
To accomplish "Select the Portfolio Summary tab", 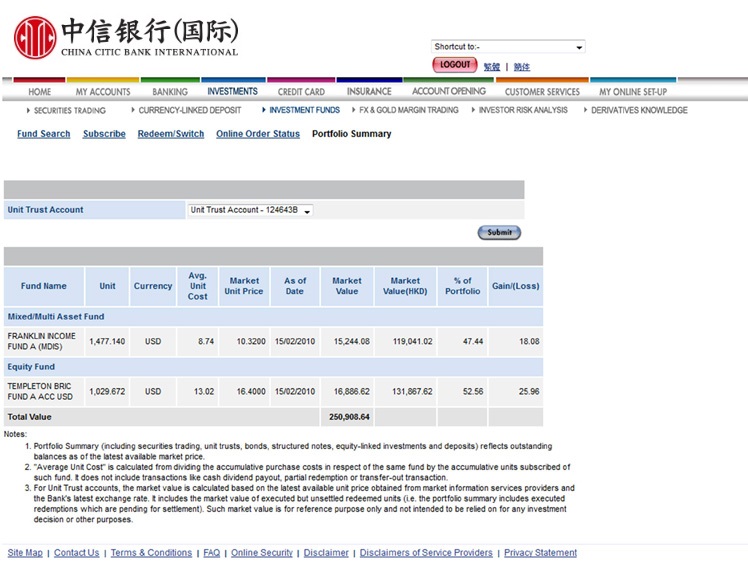I will (352, 134).
